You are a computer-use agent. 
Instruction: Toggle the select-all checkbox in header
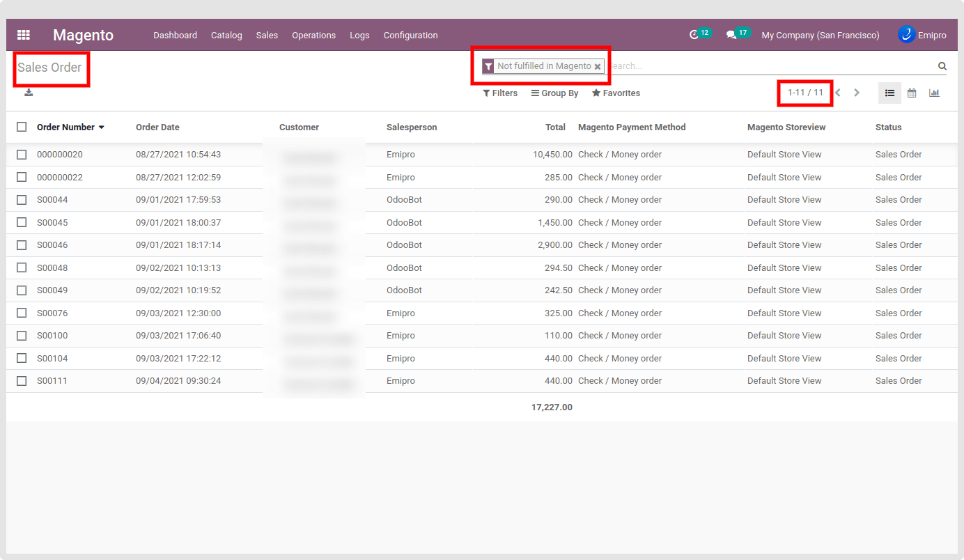22,127
